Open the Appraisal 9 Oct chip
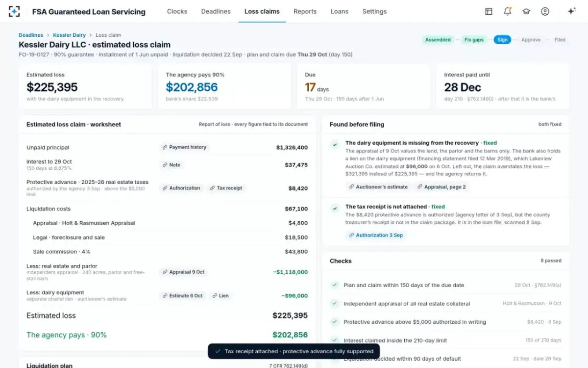Image resolution: width=588 pixels, height=368 pixels. click(184, 272)
